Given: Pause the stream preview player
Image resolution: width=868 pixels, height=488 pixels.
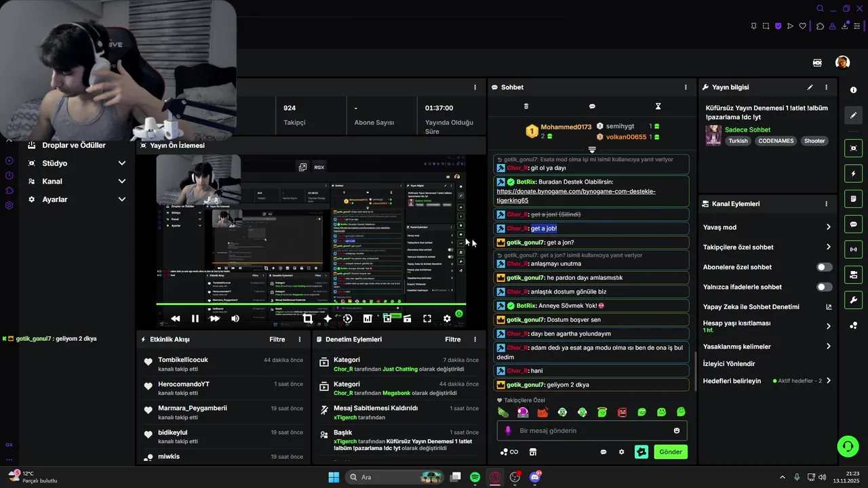Looking at the screenshot, I should (x=195, y=319).
